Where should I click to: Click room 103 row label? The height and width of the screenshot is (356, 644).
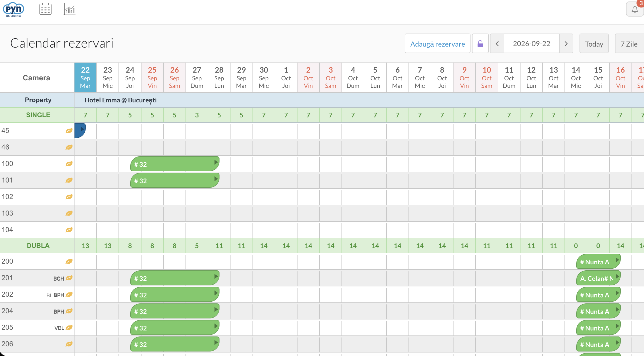7,213
